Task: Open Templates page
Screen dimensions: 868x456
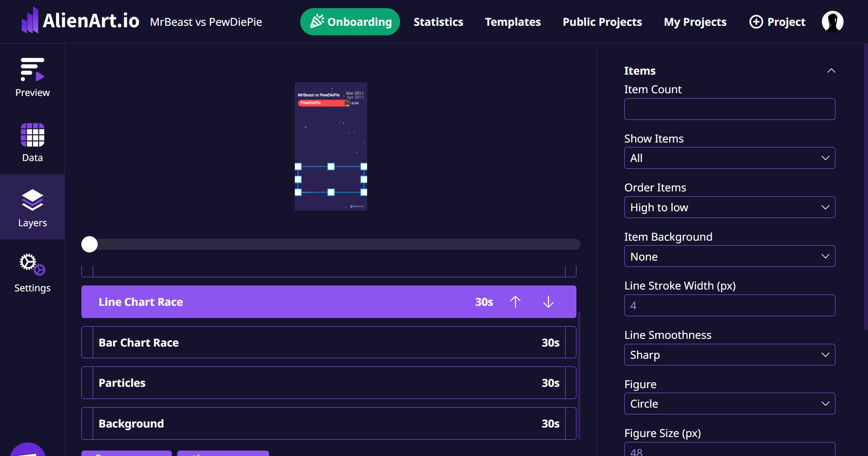Action: 513,22
